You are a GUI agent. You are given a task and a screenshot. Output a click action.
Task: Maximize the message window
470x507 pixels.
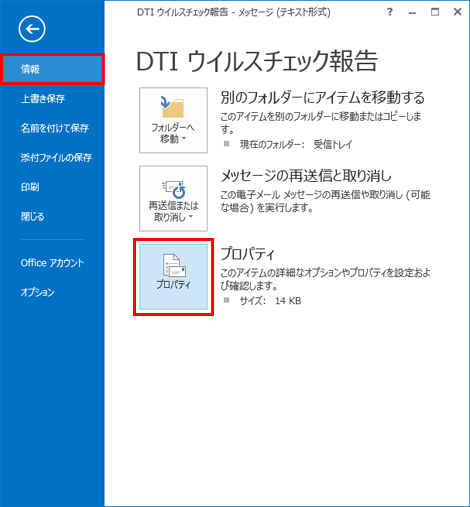(435, 12)
